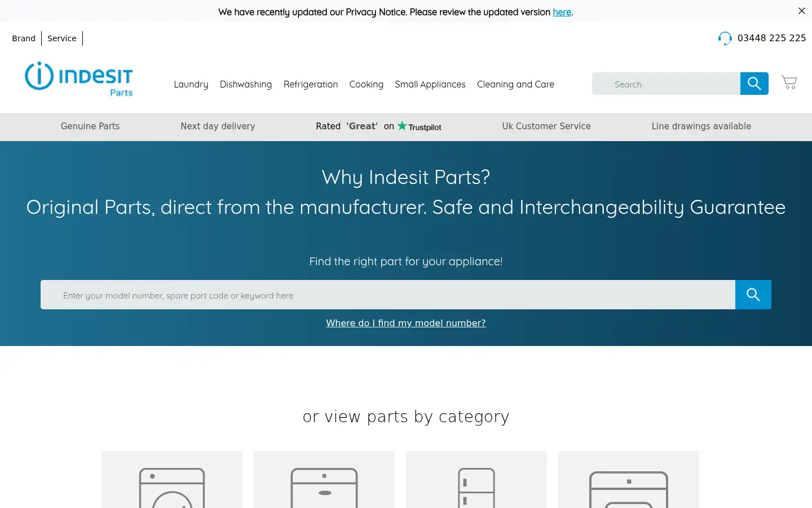This screenshot has height=508, width=812.
Task: Click the 'Uk Customer Service' text
Action: (546, 126)
